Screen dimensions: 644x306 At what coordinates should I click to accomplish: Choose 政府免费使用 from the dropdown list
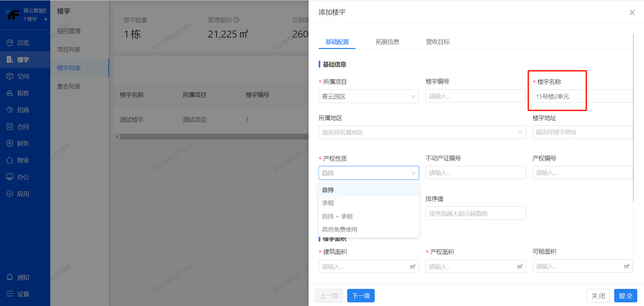coord(339,229)
